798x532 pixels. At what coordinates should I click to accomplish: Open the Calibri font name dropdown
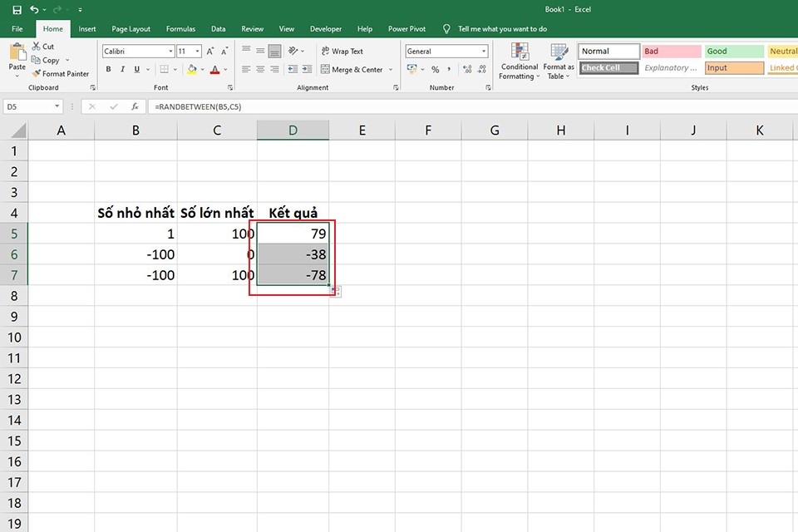[171, 52]
